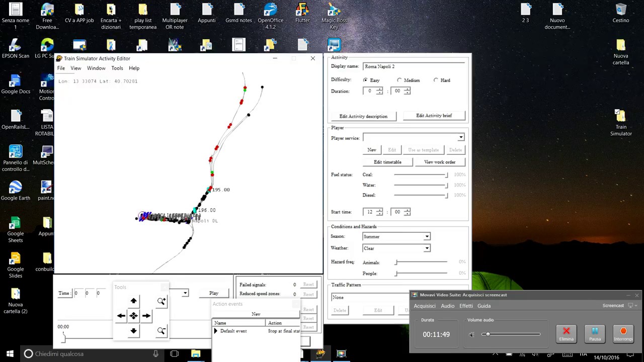Pan the map left with left arrow

coord(121,316)
